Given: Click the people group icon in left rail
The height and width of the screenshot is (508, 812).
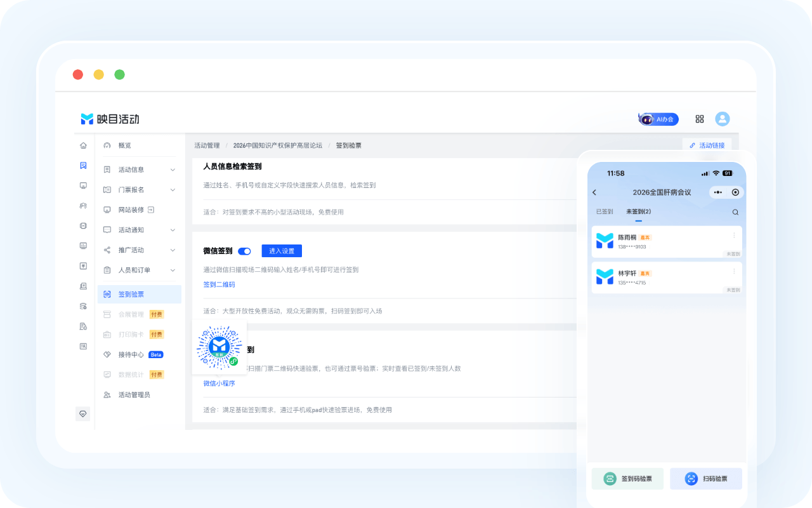Looking at the screenshot, I should [x=83, y=206].
